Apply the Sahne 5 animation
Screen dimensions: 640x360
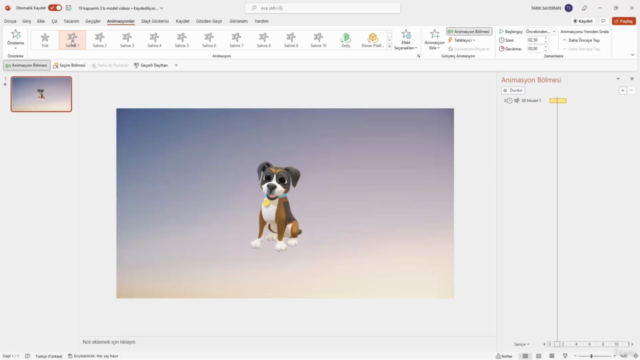pos(182,40)
